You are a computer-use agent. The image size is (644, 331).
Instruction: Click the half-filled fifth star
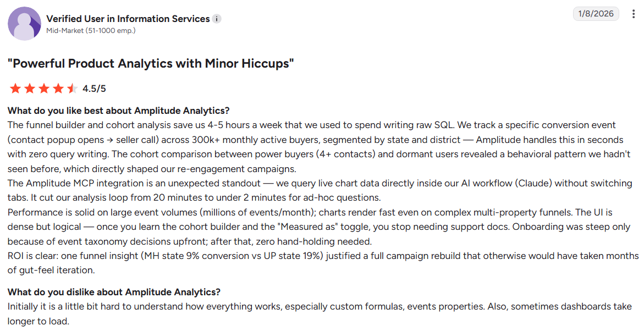pyautogui.click(x=72, y=89)
